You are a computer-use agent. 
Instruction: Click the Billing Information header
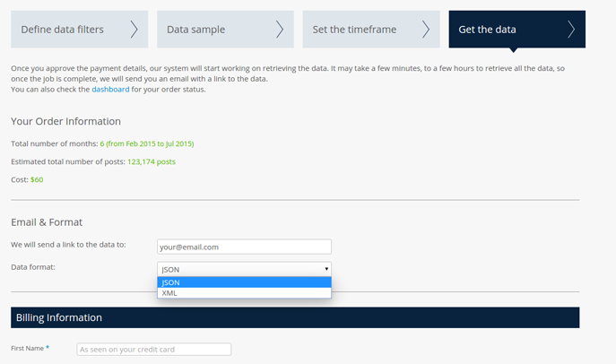[295, 317]
